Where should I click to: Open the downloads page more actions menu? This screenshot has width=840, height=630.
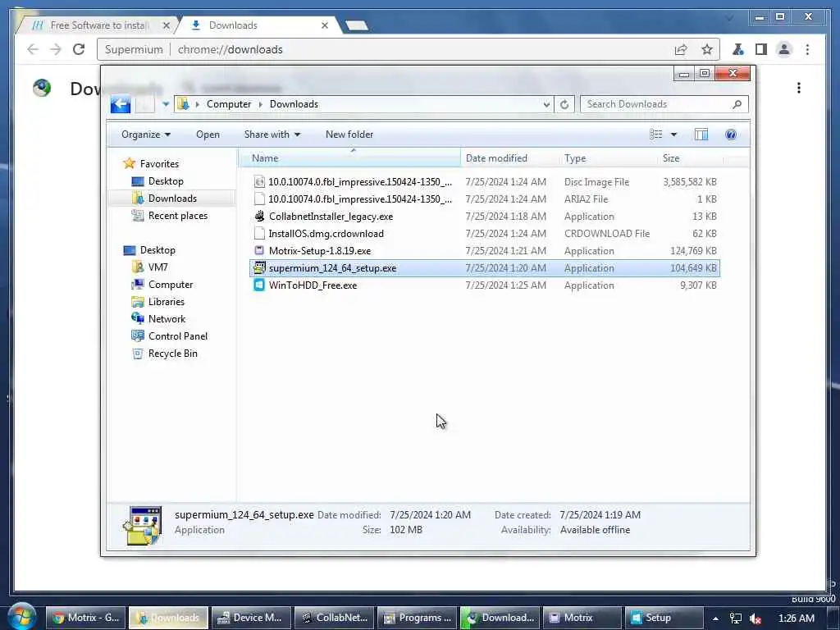[798, 88]
